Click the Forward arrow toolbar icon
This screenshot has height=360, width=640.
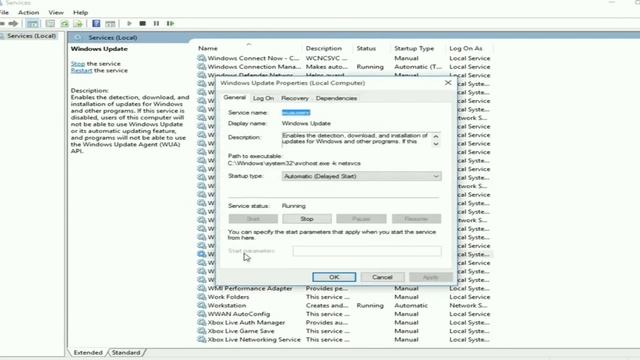[x=13, y=24]
